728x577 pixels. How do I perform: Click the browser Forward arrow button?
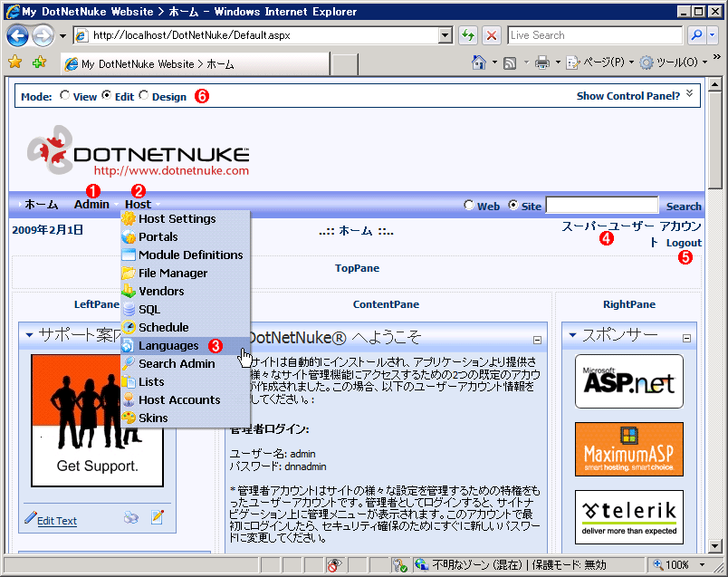coord(43,35)
